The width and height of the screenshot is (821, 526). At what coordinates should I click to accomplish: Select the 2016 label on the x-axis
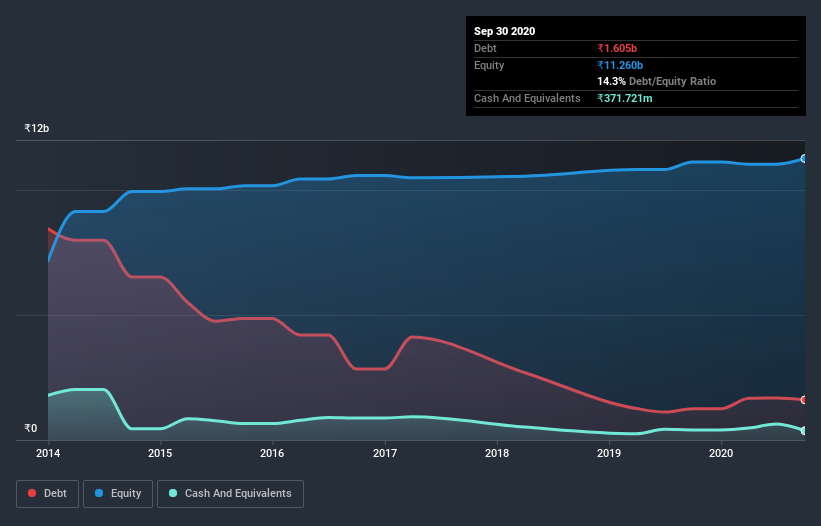[272, 453]
